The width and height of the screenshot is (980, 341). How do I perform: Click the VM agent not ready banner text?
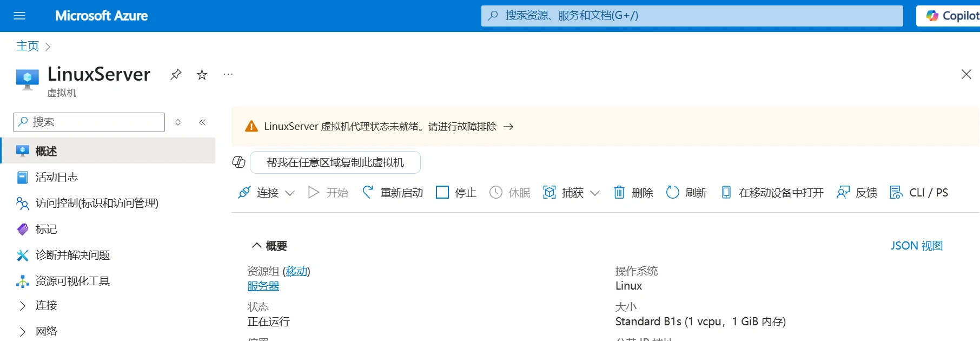pos(380,127)
